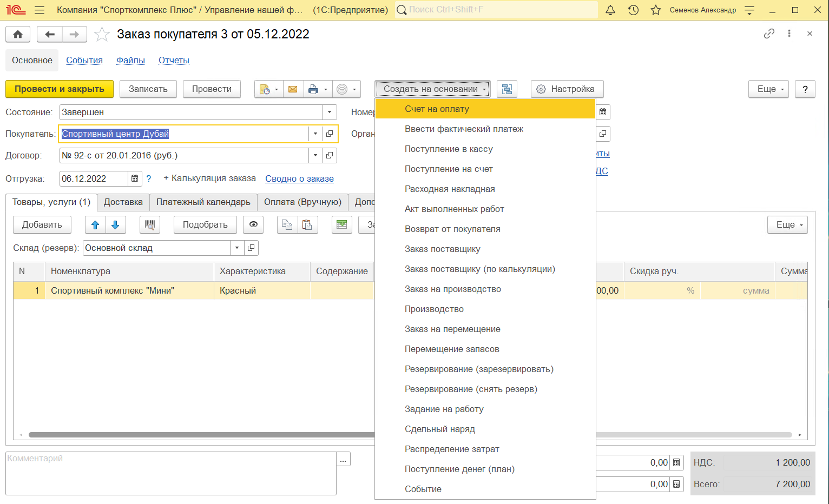829x504 pixels.
Task: Click Провести и закрыть button
Action: 60,89
